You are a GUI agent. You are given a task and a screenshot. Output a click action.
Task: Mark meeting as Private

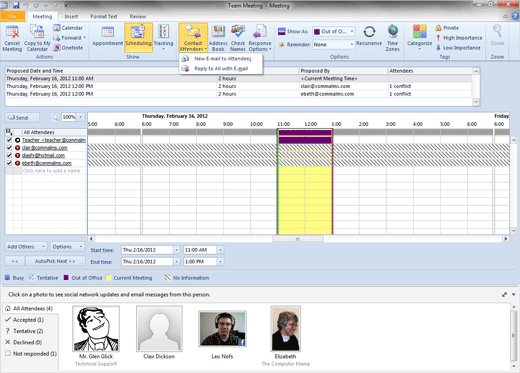(x=447, y=28)
